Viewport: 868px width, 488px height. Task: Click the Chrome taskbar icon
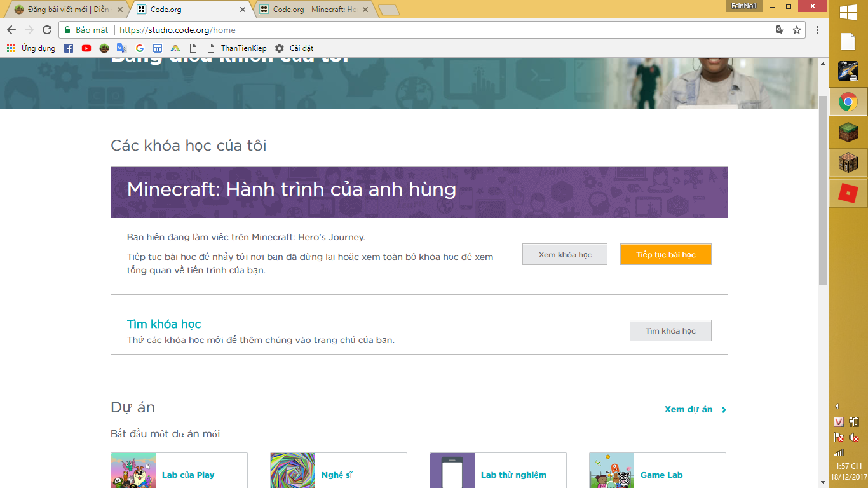tap(848, 102)
